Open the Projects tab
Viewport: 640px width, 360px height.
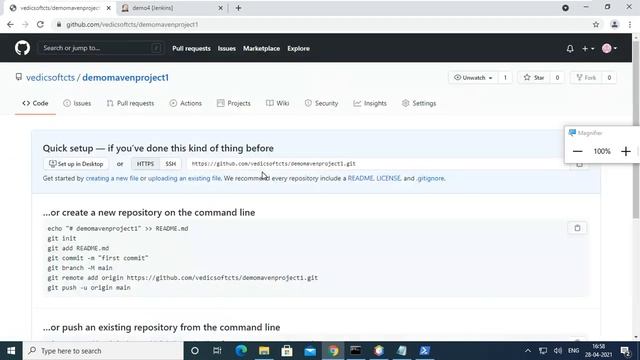click(x=234, y=103)
